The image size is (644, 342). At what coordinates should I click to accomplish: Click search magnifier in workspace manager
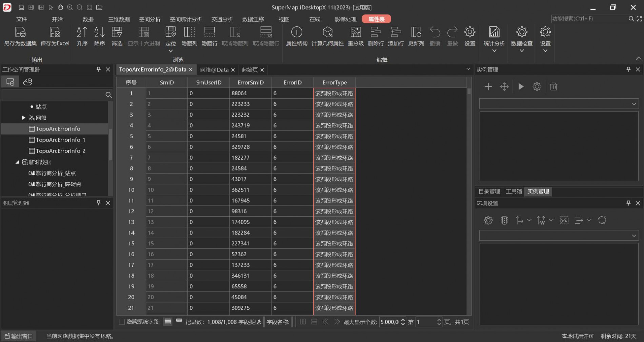coord(108,95)
